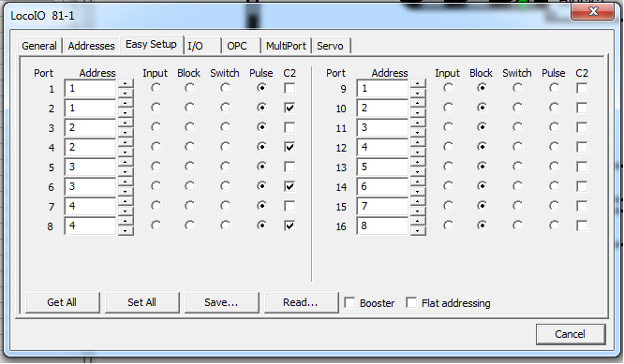The height and width of the screenshot is (364, 624).
Task: Select Pulse radio for port 14
Action: point(554,186)
